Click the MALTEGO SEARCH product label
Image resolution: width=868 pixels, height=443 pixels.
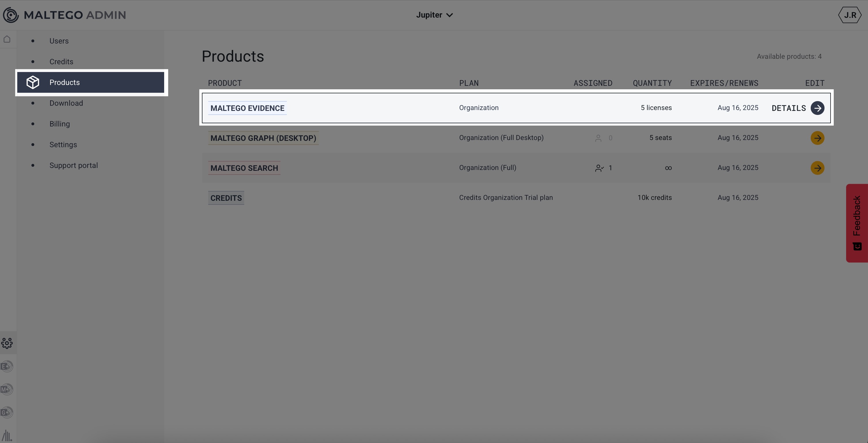[244, 168]
